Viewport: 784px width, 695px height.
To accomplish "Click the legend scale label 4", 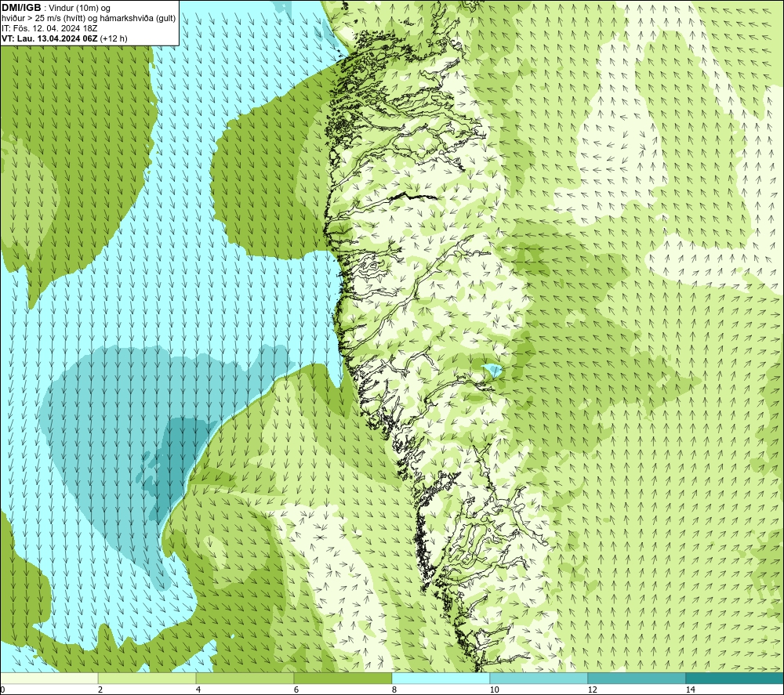I will [198, 690].
